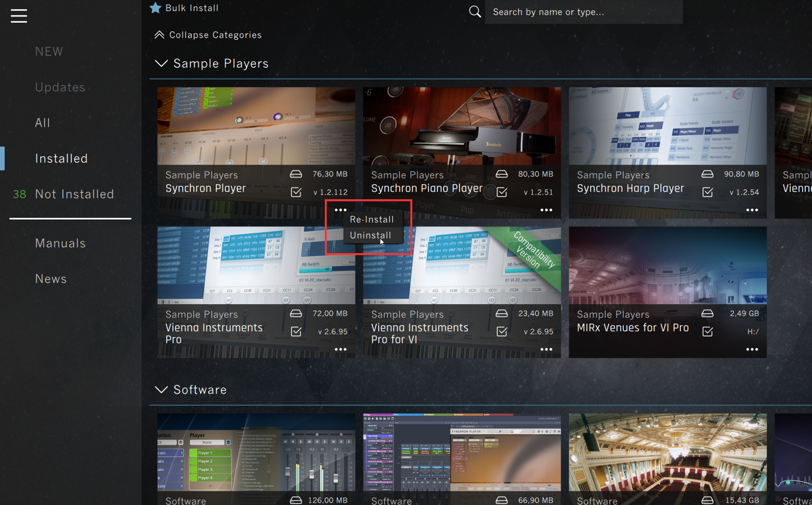
Task: Select the Installed section
Action: coord(61,158)
